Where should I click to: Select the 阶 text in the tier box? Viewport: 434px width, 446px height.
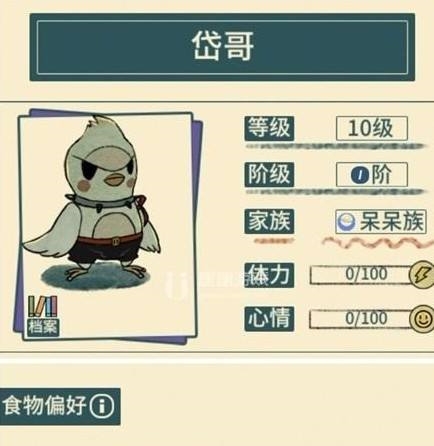[382, 175]
